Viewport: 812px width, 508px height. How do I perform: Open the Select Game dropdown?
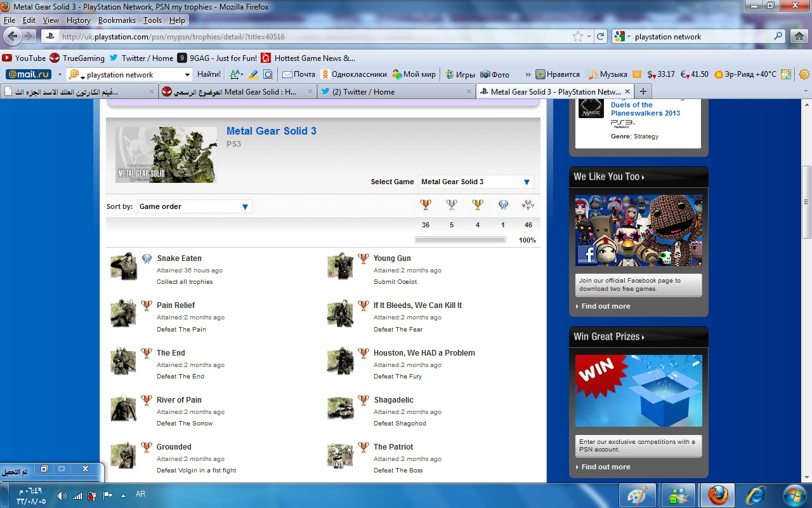pyautogui.click(x=476, y=182)
